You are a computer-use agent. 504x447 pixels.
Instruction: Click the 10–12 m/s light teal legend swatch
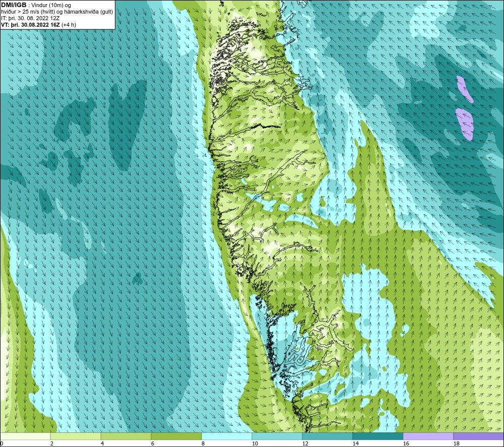277,436
